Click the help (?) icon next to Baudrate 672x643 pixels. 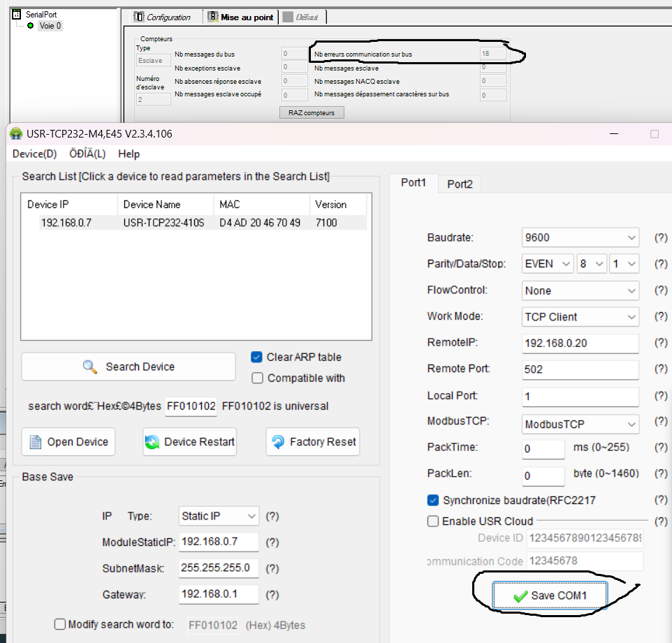point(660,238)
